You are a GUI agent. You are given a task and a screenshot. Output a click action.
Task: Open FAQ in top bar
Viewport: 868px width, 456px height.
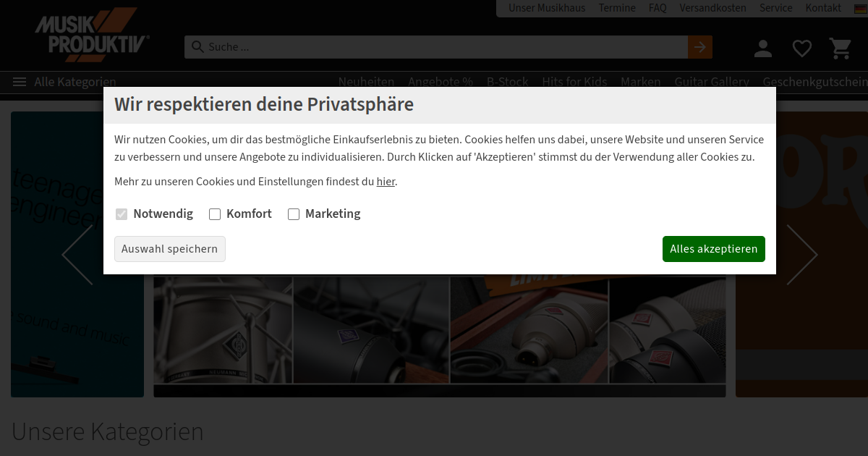[x=658, y=8]
